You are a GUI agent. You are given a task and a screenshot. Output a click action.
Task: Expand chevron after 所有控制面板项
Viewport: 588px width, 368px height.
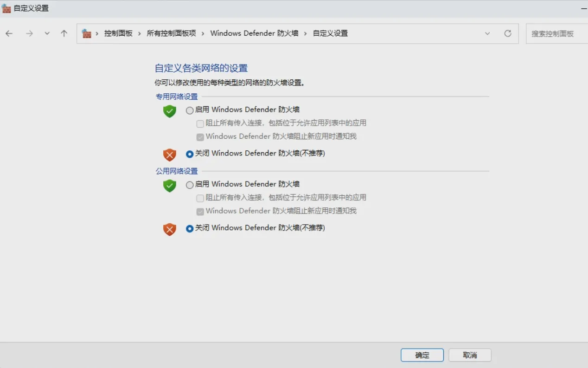click(203, 33)
